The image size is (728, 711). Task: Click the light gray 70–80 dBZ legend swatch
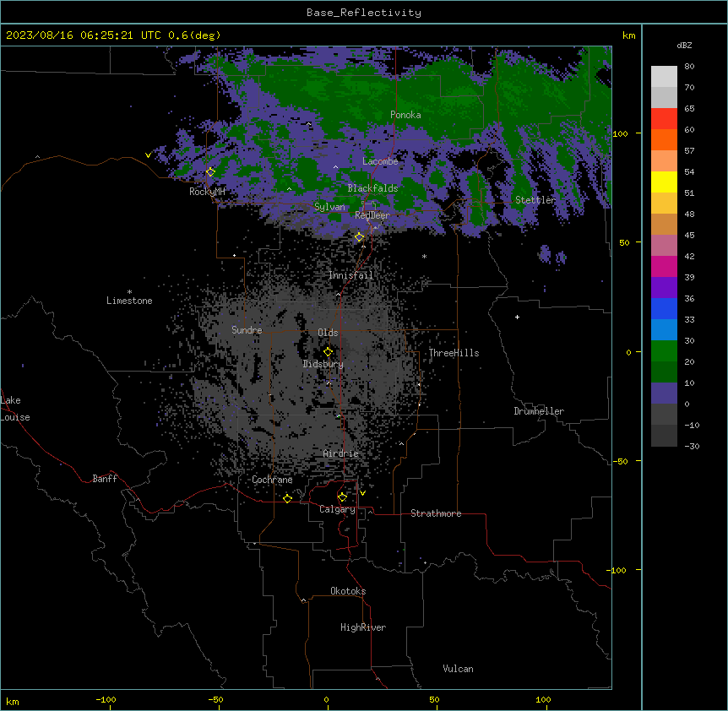pos(664,76)
